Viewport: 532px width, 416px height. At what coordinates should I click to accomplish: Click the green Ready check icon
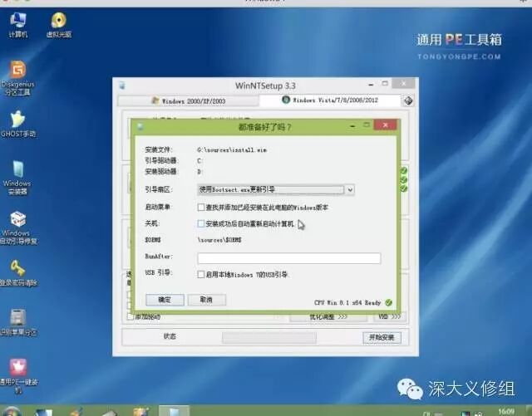389,302
